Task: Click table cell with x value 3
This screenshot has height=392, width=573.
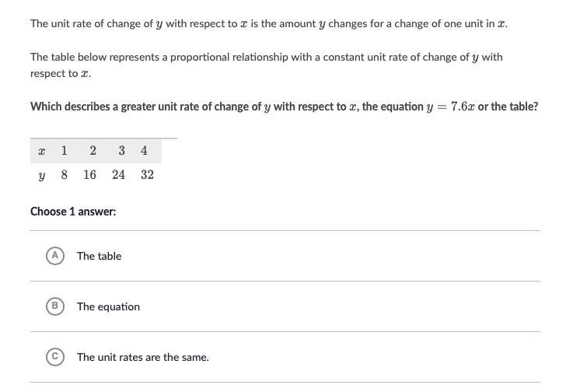Action: click(x=121, y=151)
